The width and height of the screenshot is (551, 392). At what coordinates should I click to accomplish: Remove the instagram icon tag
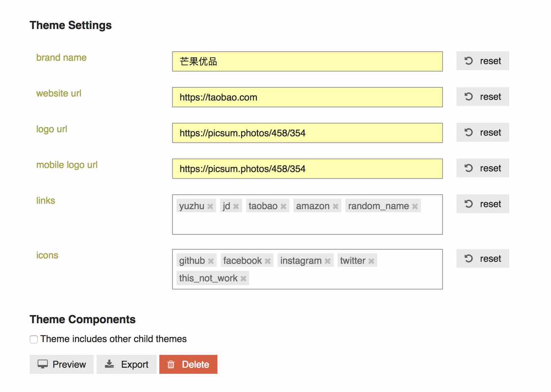click(x=327, y=260)
